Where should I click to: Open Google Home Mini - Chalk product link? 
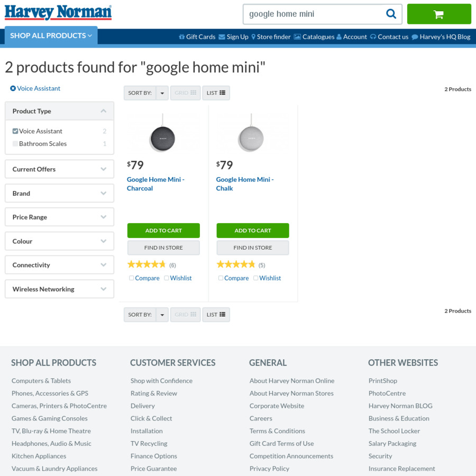click(x=245, y=184)
